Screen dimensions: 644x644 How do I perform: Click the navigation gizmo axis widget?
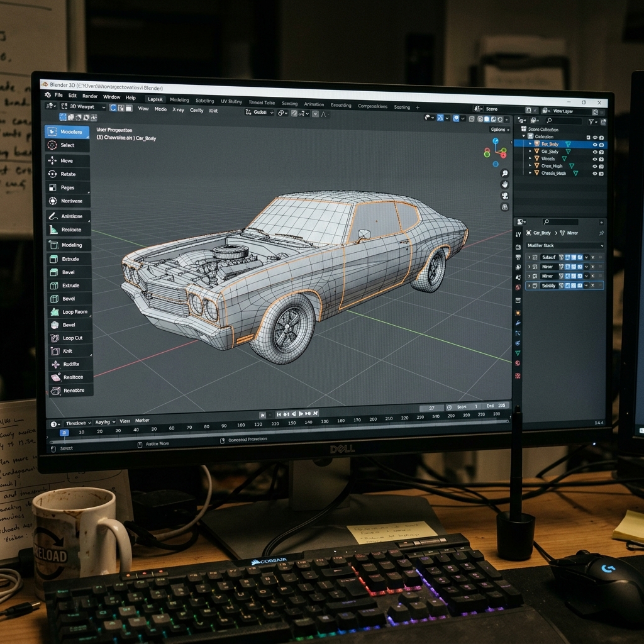point(496,153)
